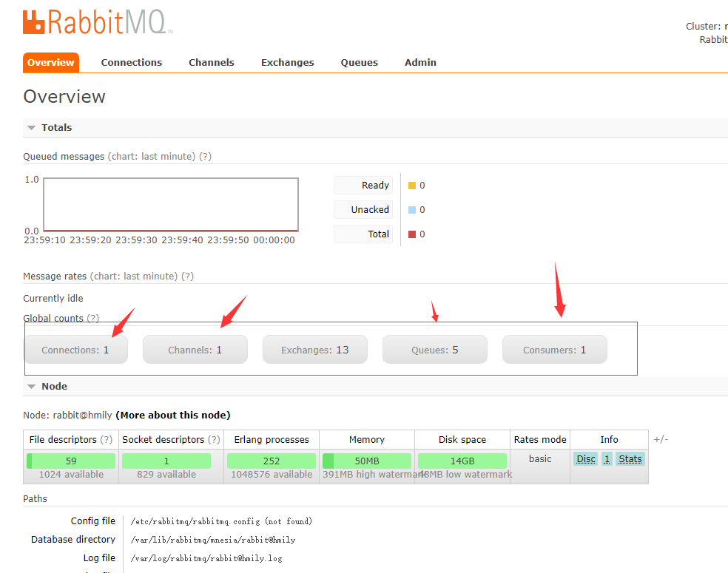728x573 pixels.
Task: Open the Overview tab
Action: point(50,63)
